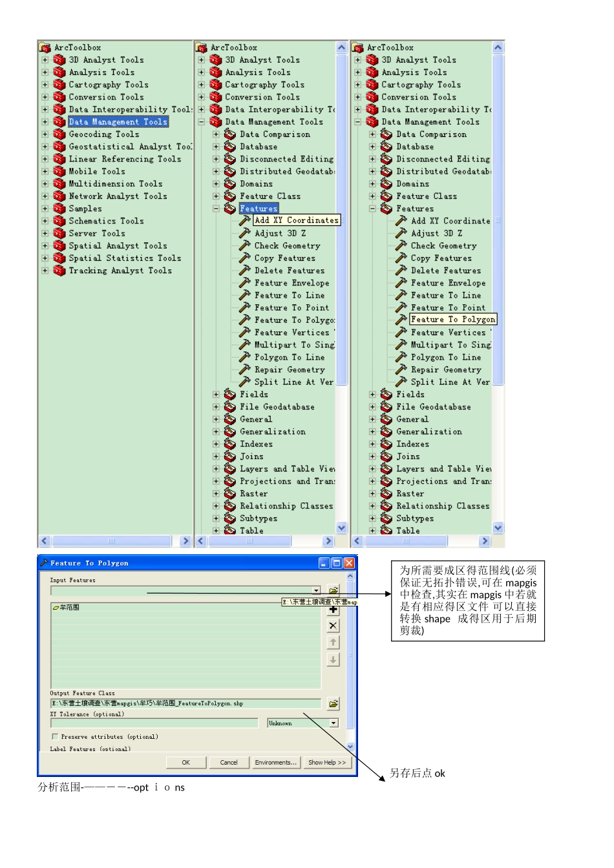The image size is (614, 868).
Task: Move input feature up with arrow icon
Action: click(x=333, y=642)
